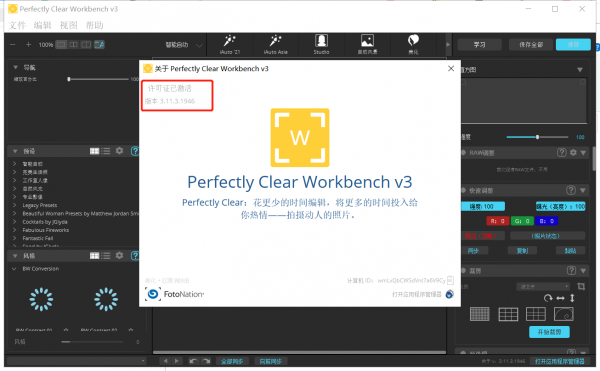Select the golden spiral crop overlay
600x371 pixels.
564,314
